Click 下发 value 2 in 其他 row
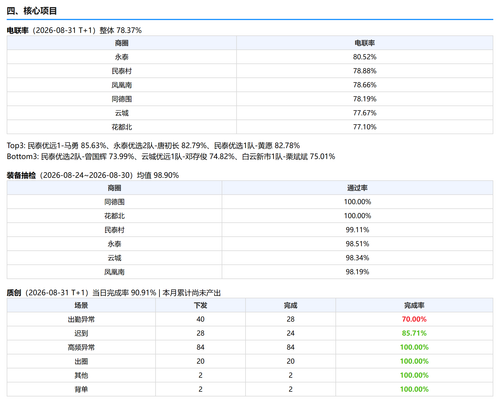 coord(200,375)
